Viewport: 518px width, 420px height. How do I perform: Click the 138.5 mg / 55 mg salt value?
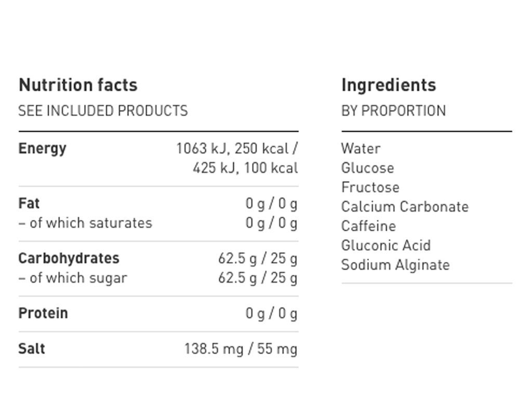[x=241, y=349]
